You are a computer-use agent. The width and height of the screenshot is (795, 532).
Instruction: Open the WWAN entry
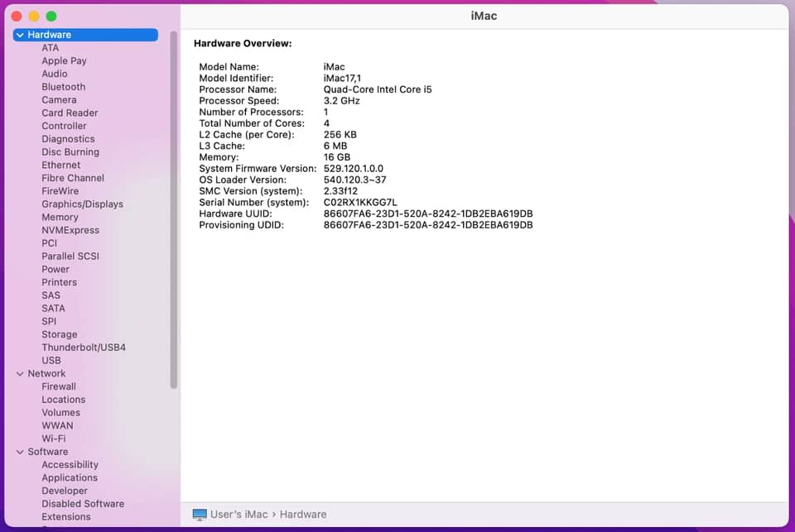[57, 425]
